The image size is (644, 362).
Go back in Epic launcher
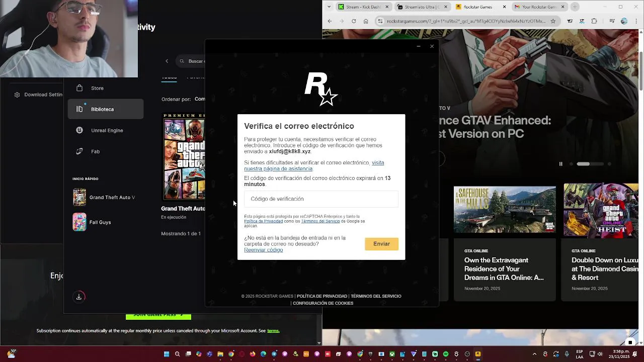click(x=167, y=61)
